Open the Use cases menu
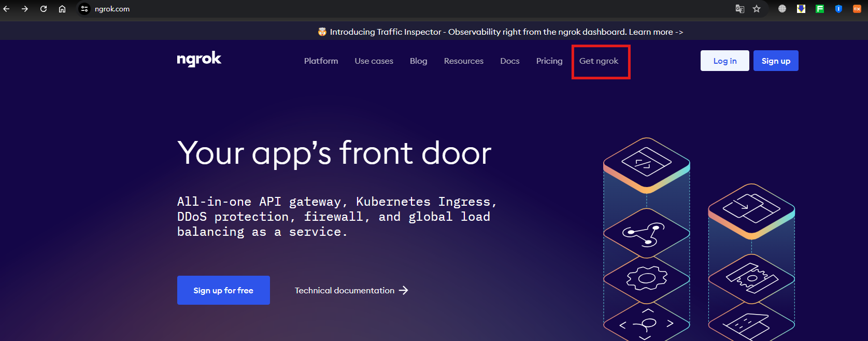 point(374,61)
